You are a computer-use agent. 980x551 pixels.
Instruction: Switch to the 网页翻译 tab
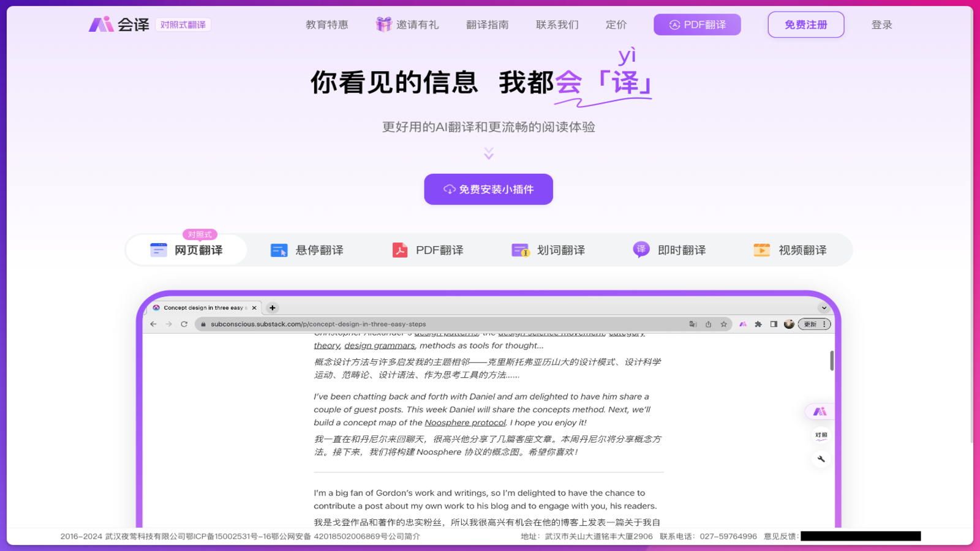(x=186, y=250)
